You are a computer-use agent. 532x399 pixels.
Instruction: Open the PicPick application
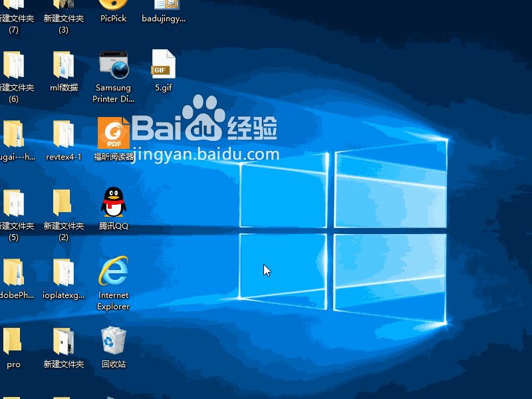[x=113, y=8]
